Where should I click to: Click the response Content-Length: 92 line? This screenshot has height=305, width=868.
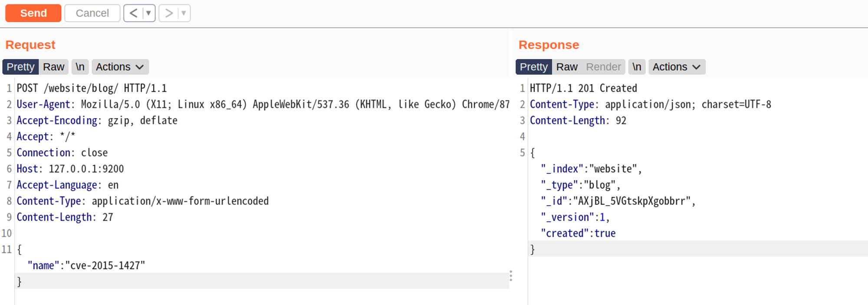(578, 120)
